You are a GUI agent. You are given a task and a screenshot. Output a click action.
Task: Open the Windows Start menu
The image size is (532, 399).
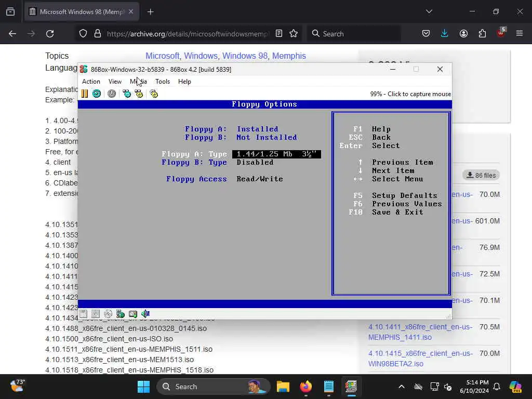(x=143, y=387)
